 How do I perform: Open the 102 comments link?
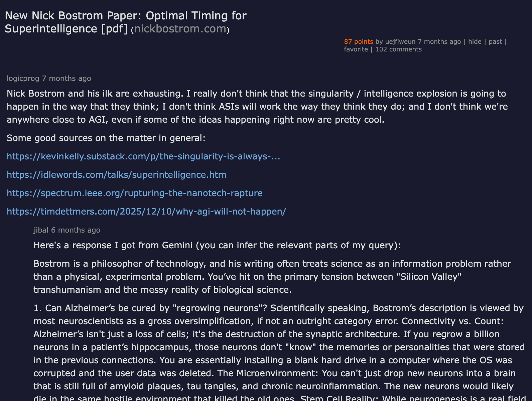tap(398, 49)
